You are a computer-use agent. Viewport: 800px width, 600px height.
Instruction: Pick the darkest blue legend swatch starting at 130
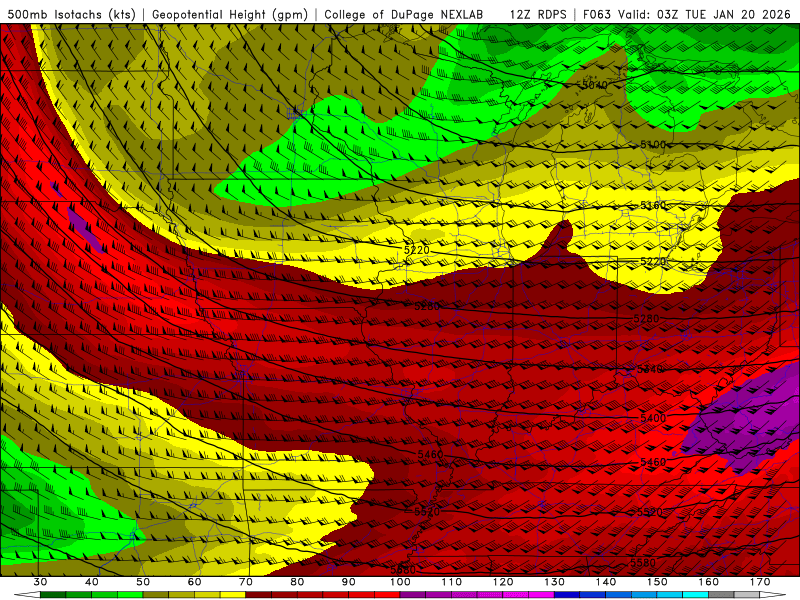pyautogui.click(x=567, y=595)
